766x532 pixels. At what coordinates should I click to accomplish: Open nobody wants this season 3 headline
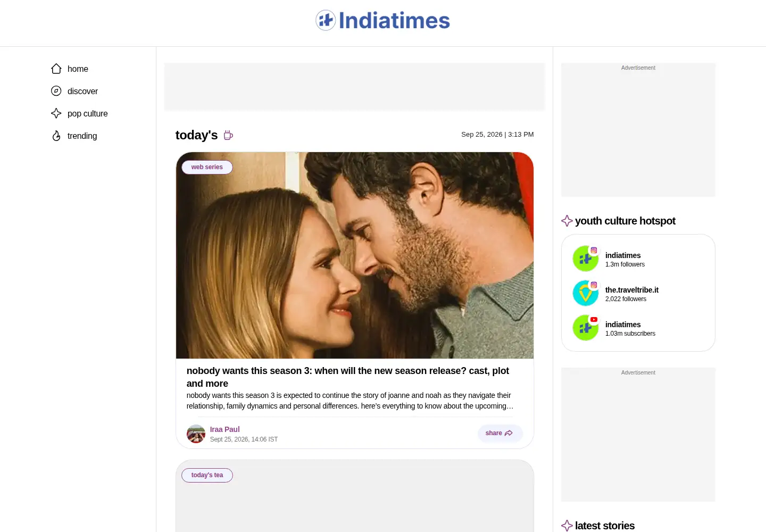[348, 377]
